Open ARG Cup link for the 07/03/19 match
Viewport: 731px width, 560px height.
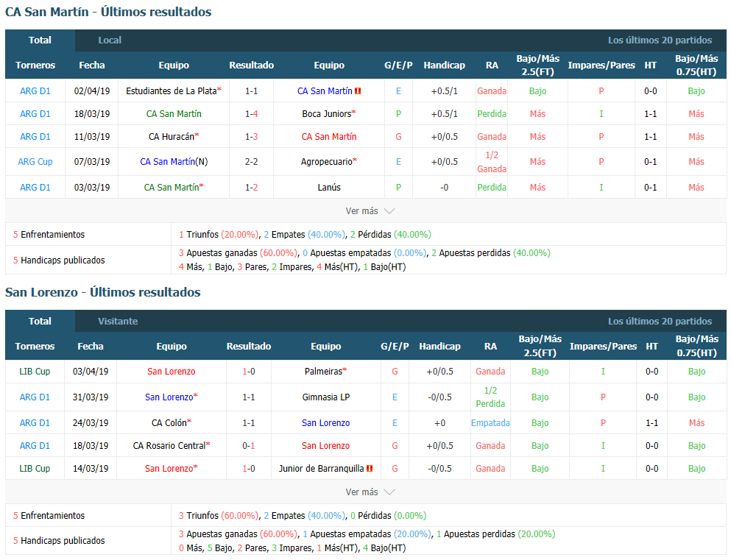(35, 162)
